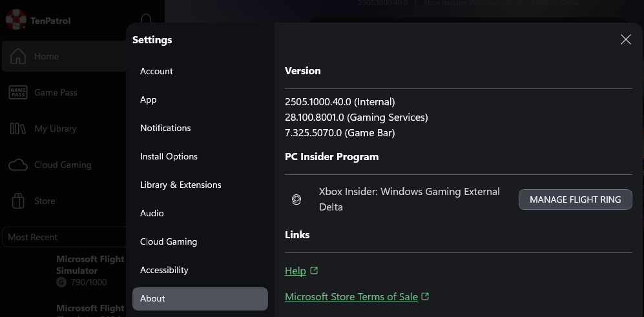
Task: Click the Cloud Gaming cloud icon
Action: [18, 165]
